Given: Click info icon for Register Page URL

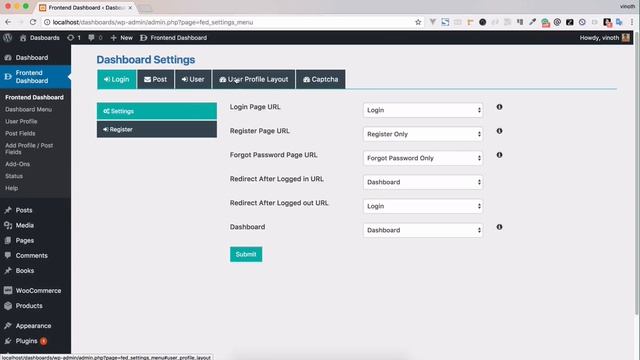Looking at the screenshot, I should tap(499, 131).
